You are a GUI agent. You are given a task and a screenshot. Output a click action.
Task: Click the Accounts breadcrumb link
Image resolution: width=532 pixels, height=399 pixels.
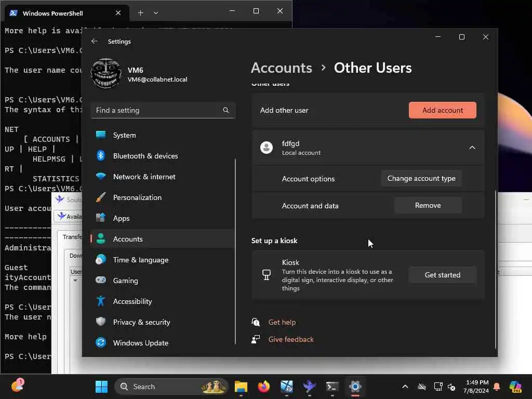click(x=281, y=68)
